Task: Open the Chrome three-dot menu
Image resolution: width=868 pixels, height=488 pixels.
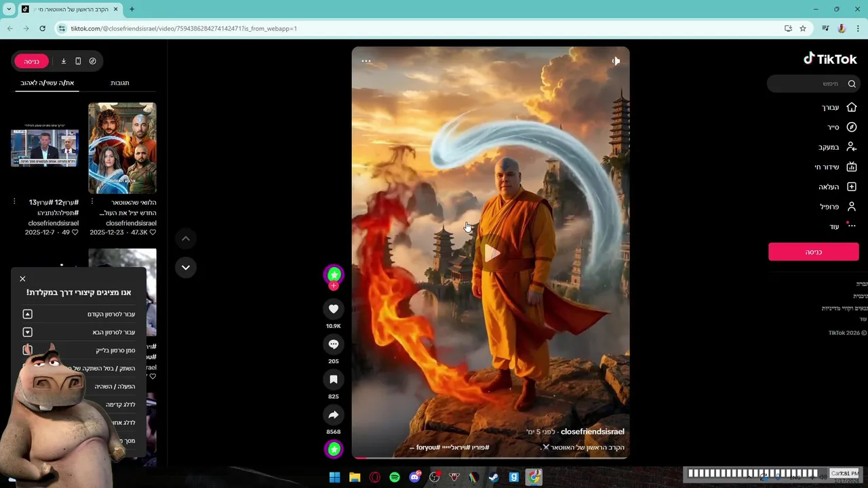Action: (x=858, y=28)
